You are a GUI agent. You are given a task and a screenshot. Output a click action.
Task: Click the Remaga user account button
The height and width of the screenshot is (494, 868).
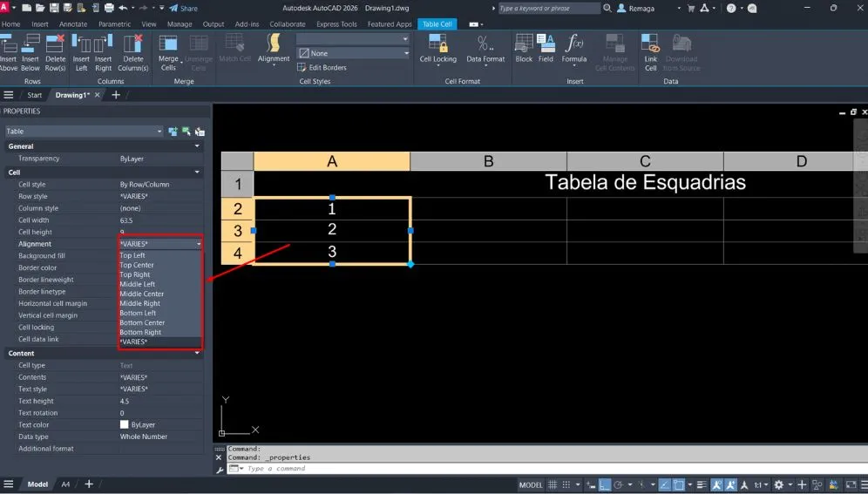[x=636, y=9]
